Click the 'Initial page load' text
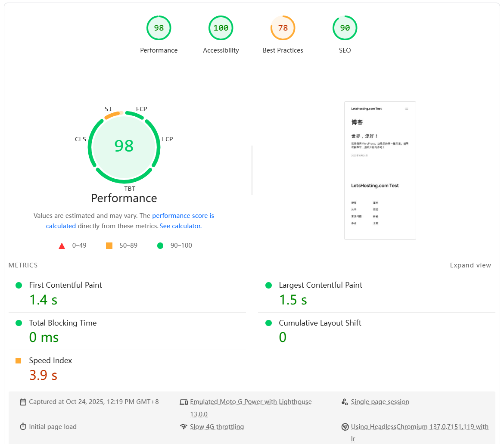 [53, 427]
